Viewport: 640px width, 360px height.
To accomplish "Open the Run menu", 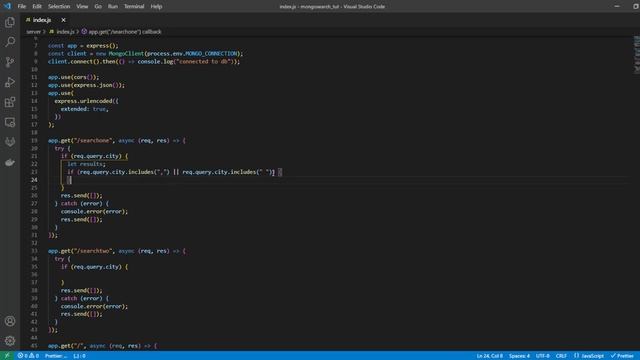I will click(x=113, y=6).
